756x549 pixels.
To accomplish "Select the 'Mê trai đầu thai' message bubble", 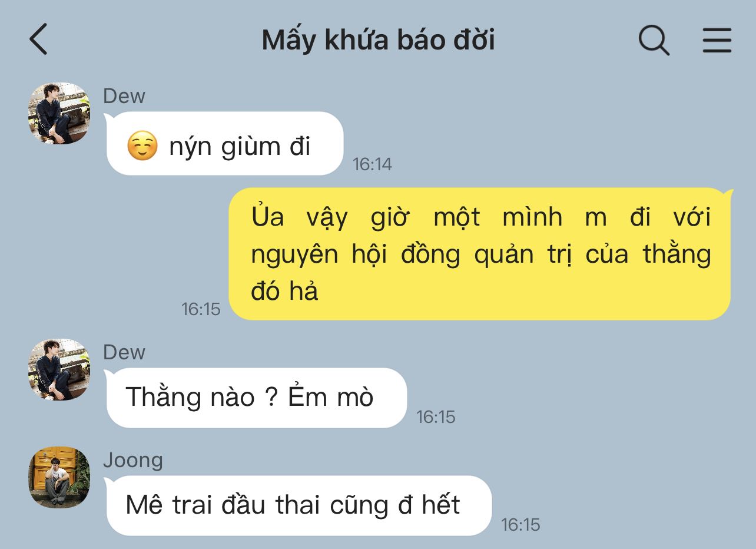I will point(299,505).
